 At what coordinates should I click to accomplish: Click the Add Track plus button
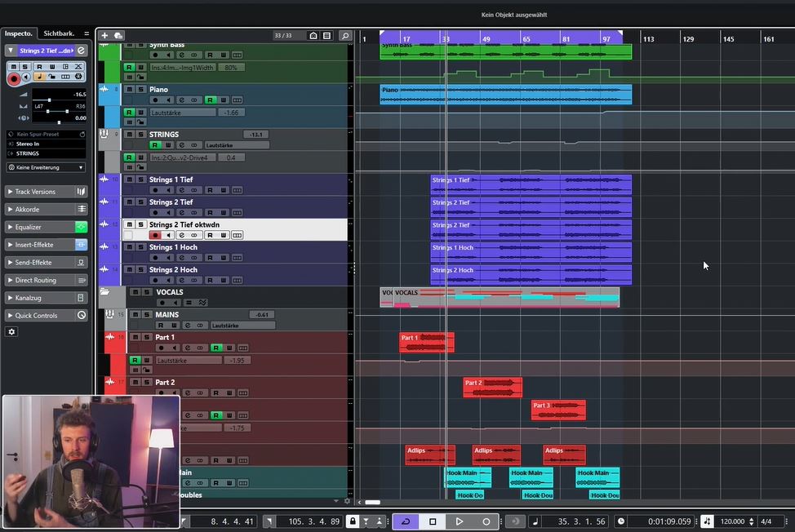coord(104,35)
